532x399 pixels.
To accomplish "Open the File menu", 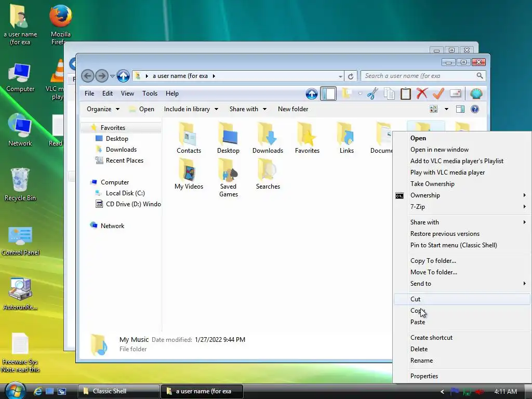I will click(x=89, y=94).
